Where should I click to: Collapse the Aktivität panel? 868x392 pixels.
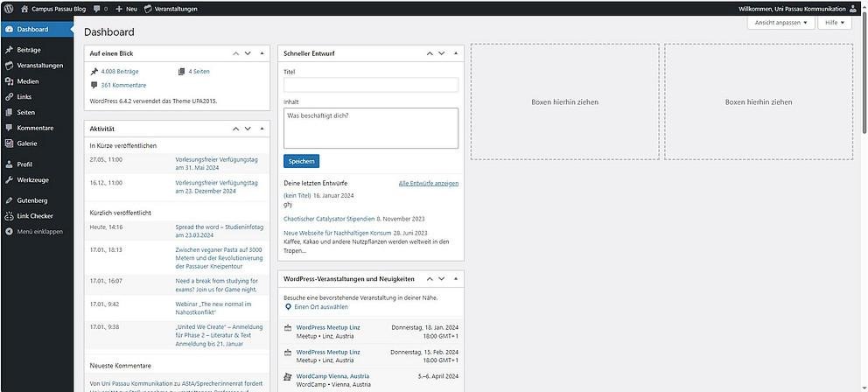tap(262, 129)
